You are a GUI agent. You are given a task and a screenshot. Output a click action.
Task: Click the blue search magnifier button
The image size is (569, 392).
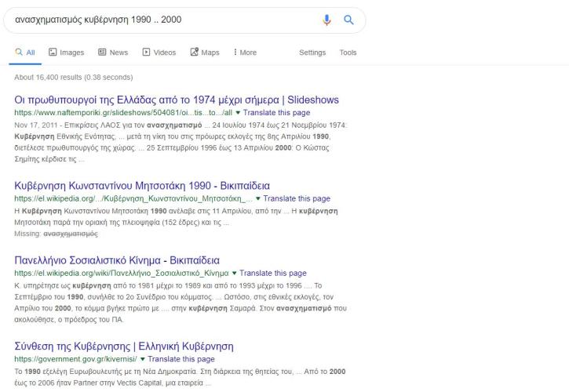348,20
